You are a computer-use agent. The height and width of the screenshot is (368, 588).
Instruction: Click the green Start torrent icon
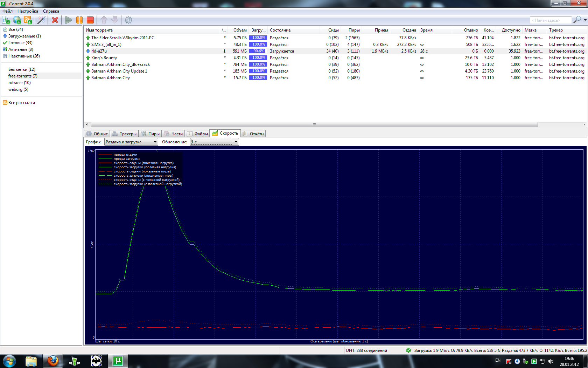69,20
